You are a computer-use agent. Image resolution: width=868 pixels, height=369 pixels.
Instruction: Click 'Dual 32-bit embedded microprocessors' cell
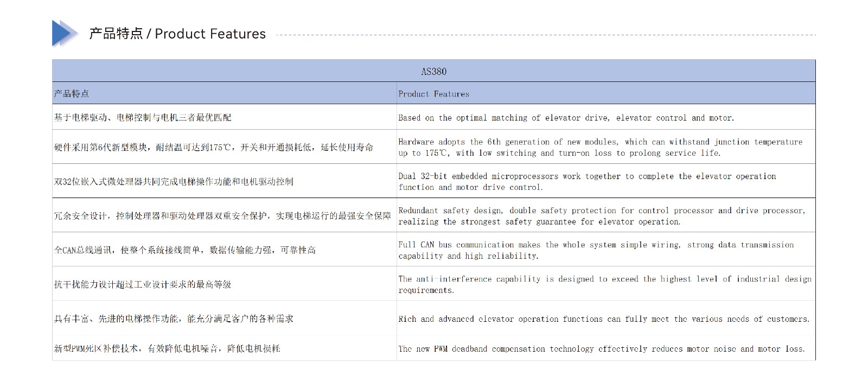pos(606,181)
